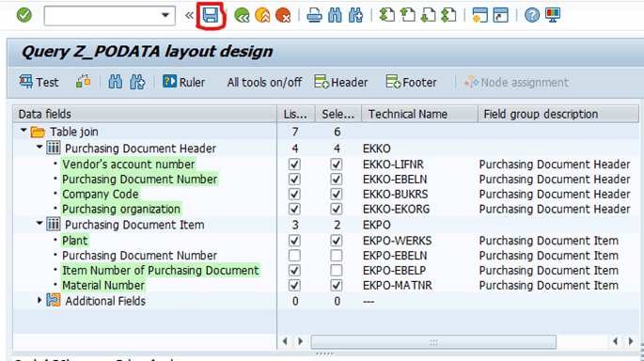Open the command field dropdown
The height and width of the screenshot is (361, 644).
(165, 16)
